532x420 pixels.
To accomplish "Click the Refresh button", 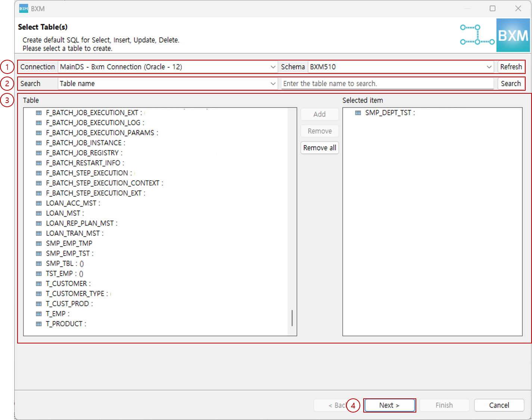I will pos(511,67).
